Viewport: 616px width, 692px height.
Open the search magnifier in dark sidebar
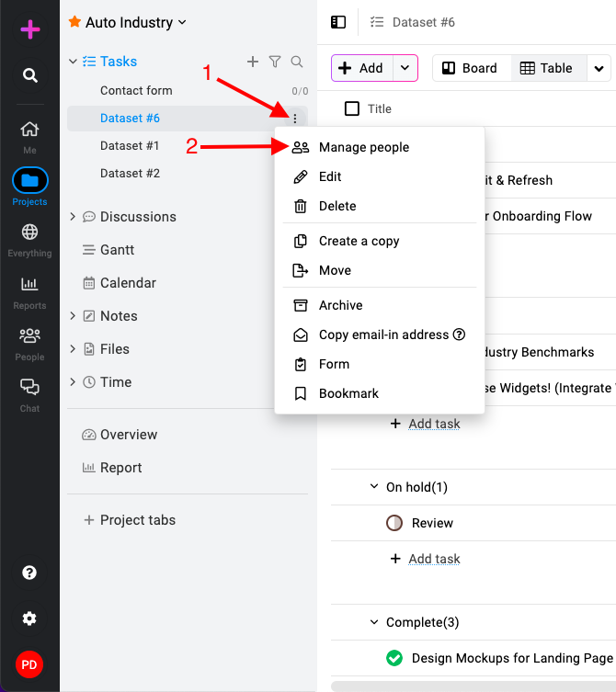29,75
